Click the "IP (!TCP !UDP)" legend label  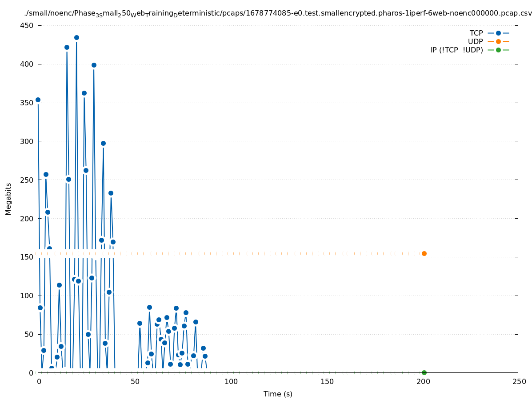click(x=456, y=50)
